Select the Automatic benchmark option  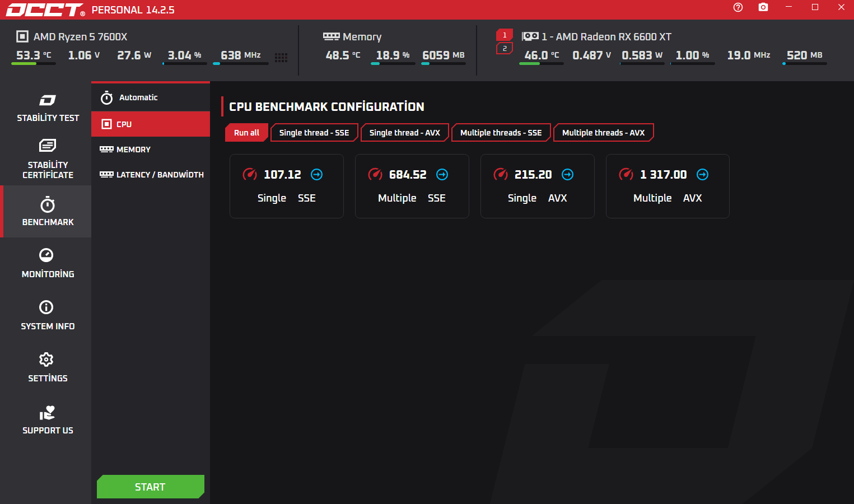(x=151, y=97)
